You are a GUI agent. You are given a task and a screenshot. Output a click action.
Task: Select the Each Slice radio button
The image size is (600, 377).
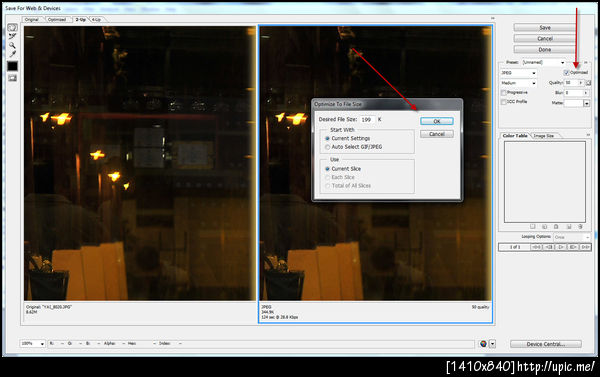point(327,177)
